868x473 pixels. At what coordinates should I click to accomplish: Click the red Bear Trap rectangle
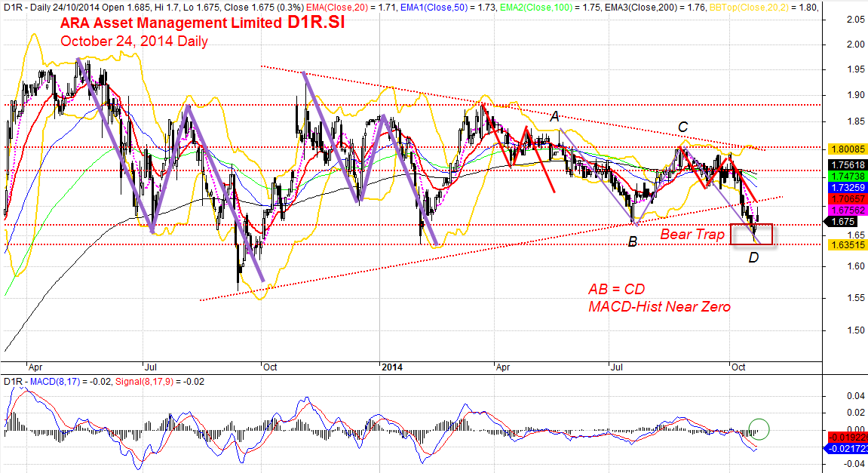(751, 235)
